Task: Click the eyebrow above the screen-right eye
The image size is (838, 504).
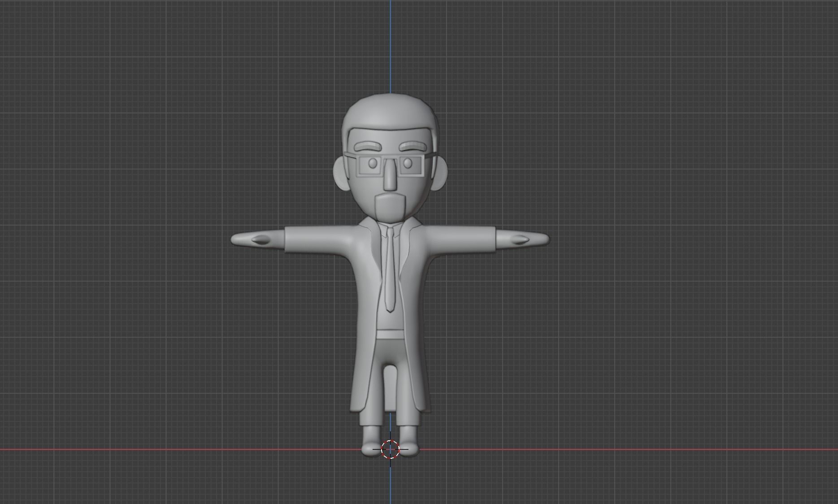Action: click(413, 147)
